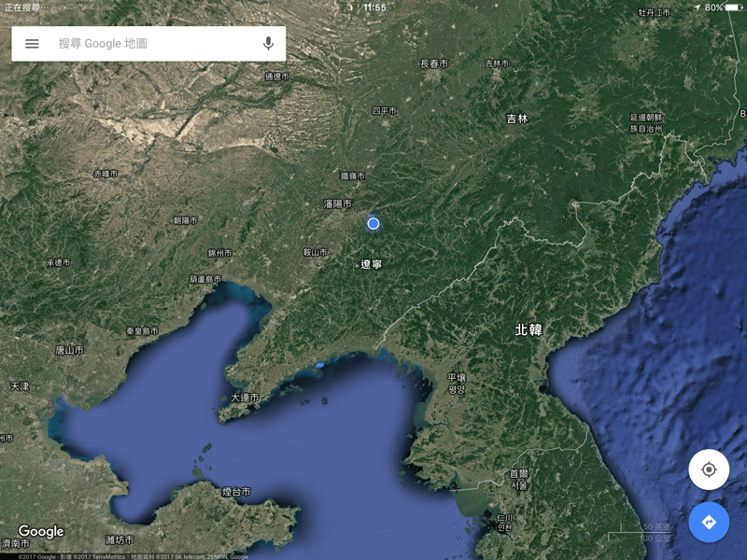Tap the microphone voice search icon
This screenshot has height=560, width=747.
click(x=269, y=44)
